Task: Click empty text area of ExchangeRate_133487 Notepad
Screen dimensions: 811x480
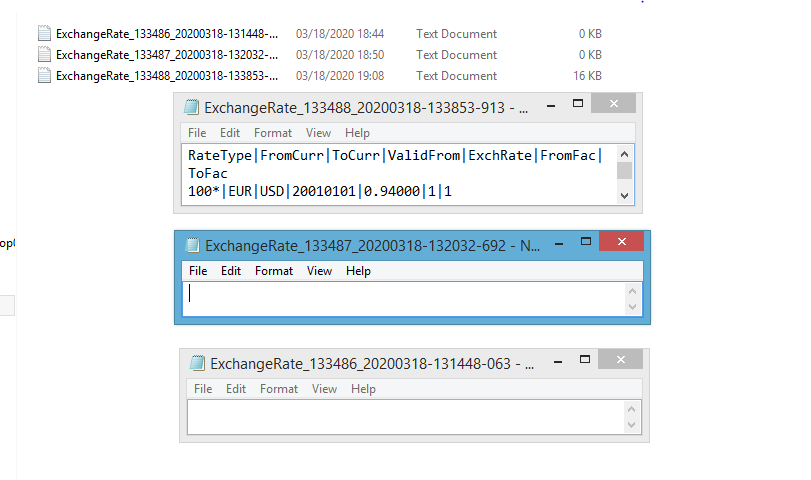Action: pos(400,298)
